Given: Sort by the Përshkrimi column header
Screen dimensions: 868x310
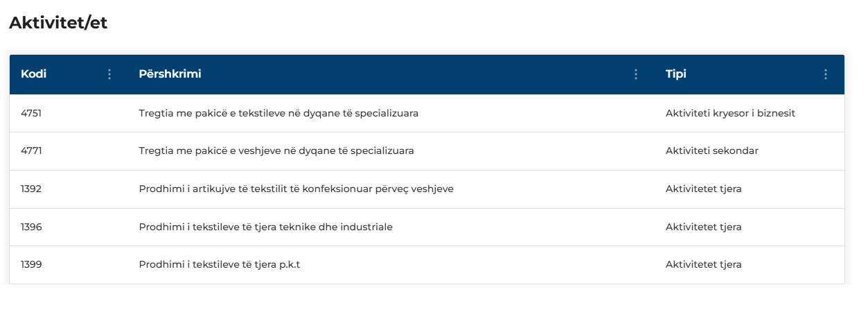Looking at the screenshot, I should point(170,74).
